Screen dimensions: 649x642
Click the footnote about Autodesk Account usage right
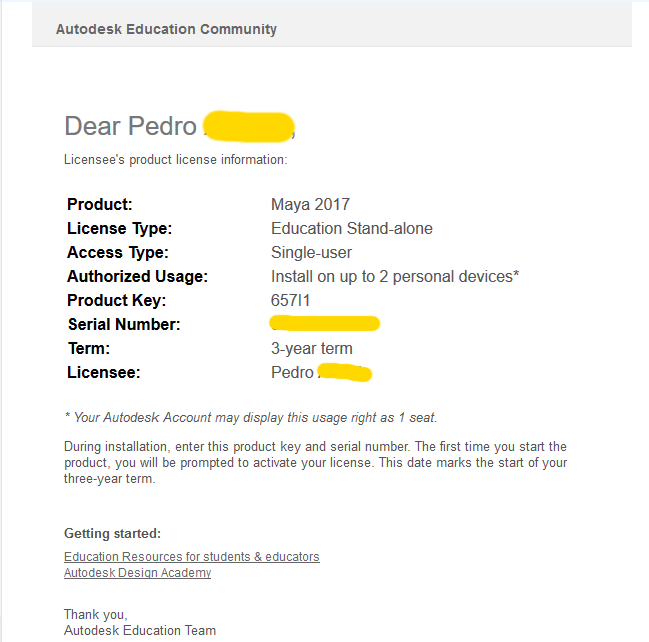(250, 418)
